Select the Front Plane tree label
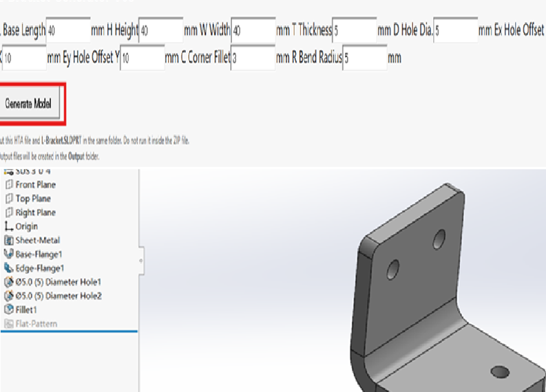546x392 pixels. tap(36, 185)
